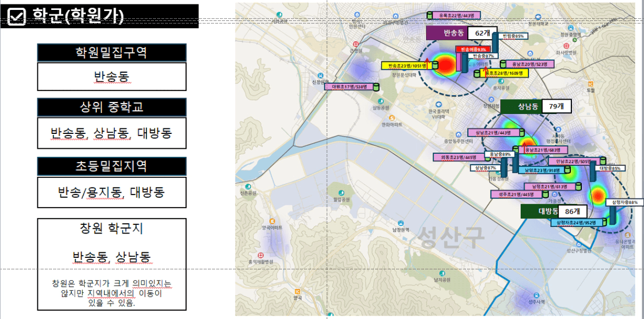Select the 반송동, 상남동, 대방동 text box

click(112, 133)
